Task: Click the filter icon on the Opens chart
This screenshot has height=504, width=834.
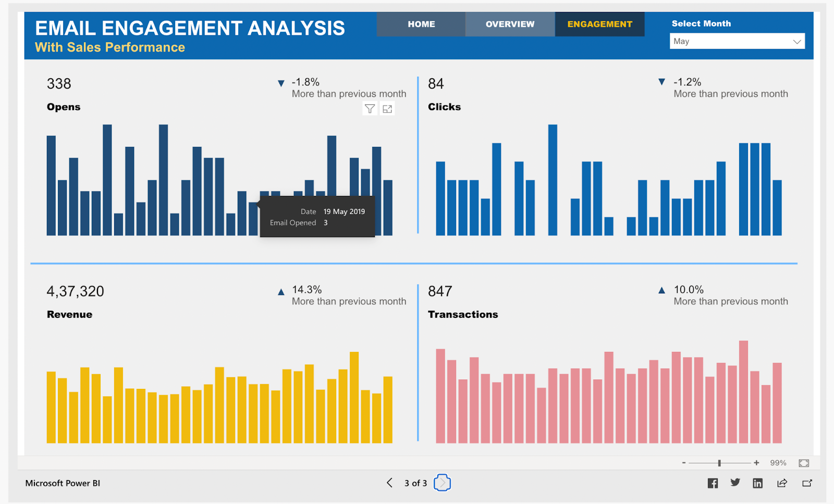Action: pyautogui.click(x=370, y=108)
